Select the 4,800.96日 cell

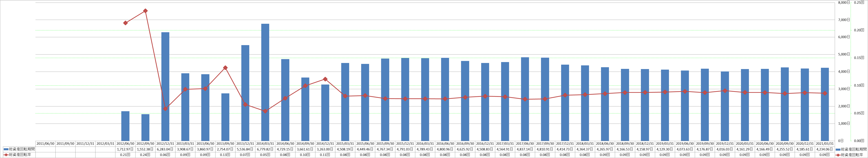[x=445, y=149]
